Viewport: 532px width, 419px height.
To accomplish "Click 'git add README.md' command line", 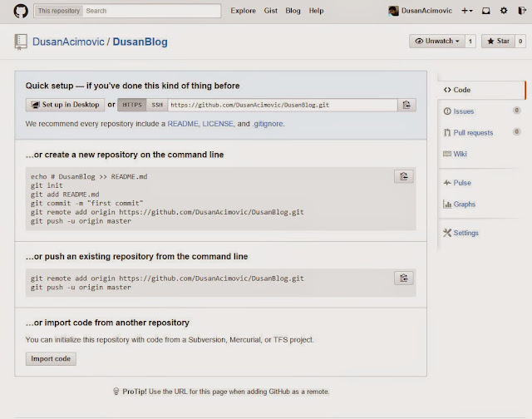I will click(65, 195).
